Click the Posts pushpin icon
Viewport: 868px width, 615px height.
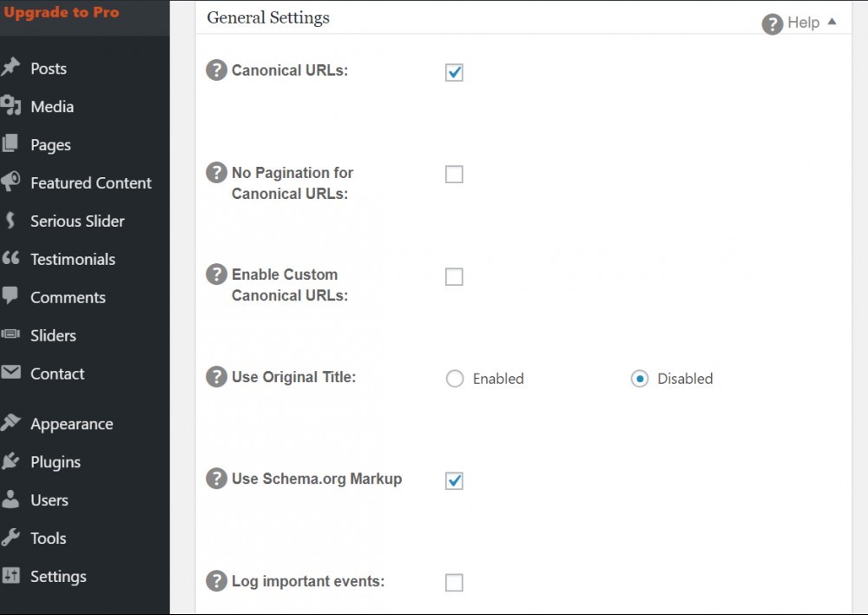[10, 68]
